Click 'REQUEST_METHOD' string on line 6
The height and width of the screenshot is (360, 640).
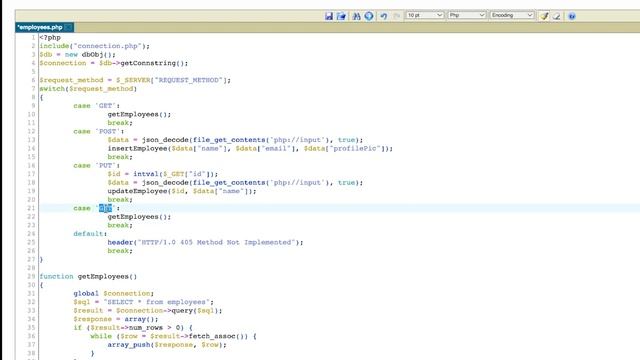pyautogui.click(x=189, y=80)
